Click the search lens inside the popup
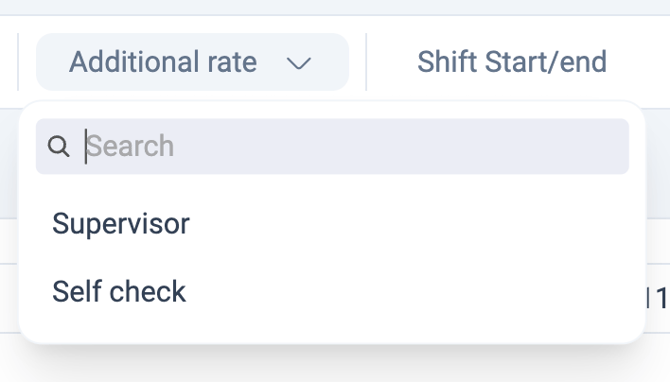The width and height of the screenshot is (670, 382). 59,146
